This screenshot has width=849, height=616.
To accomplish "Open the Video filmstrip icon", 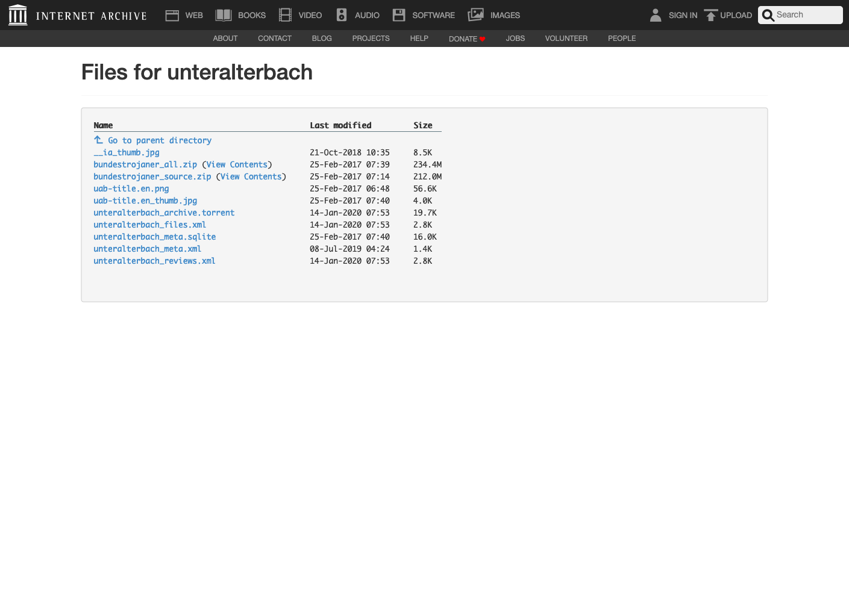I will tap(286, 15).
